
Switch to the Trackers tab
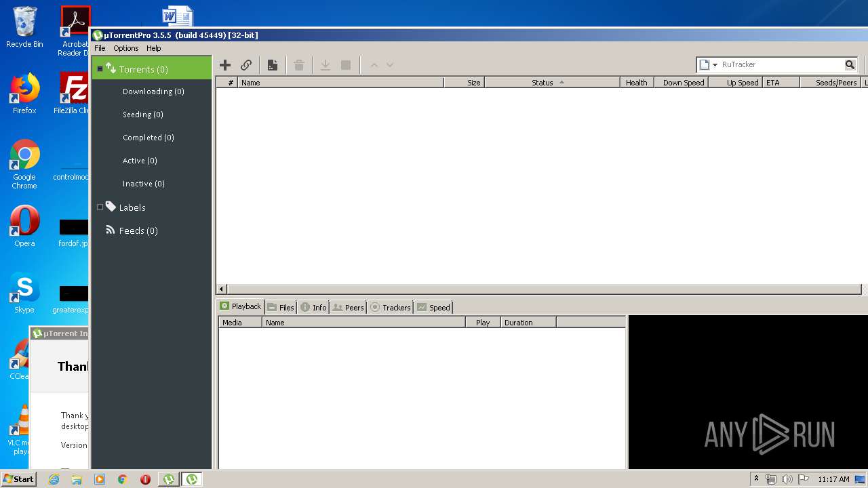[x=391, y=308]
